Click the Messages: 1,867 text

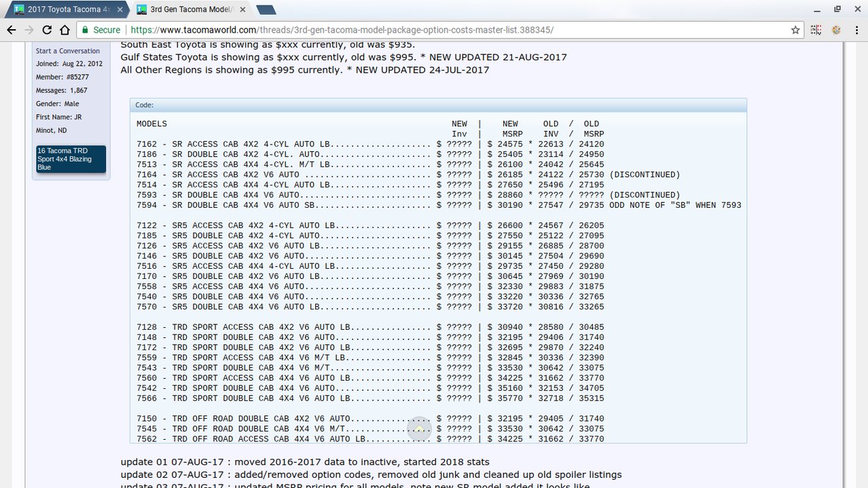coord(60,90)
